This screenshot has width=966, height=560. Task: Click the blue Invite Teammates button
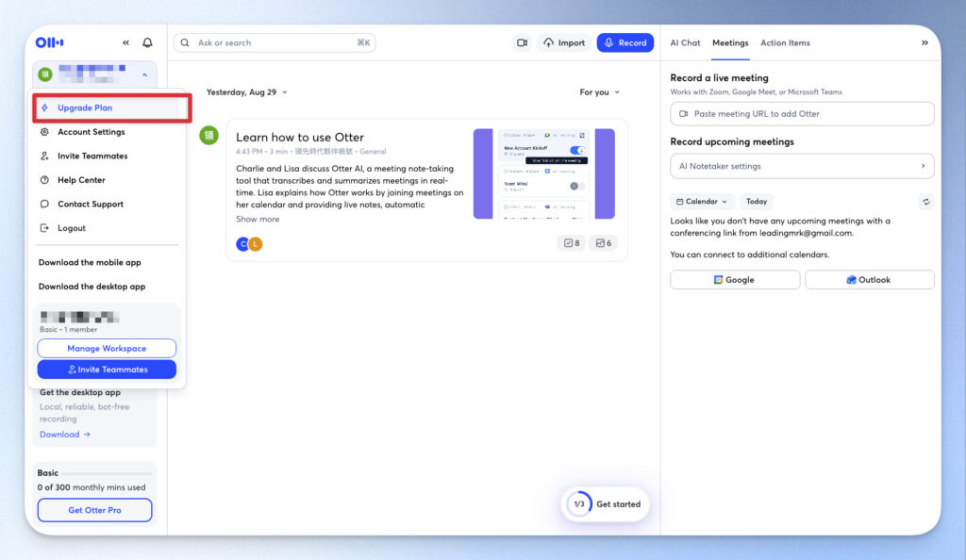(107, 370)
